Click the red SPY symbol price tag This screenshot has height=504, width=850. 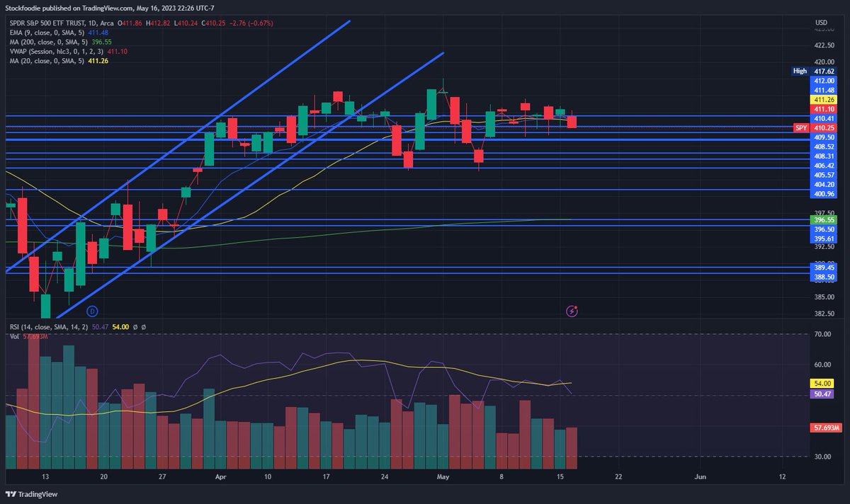[801, 127]
